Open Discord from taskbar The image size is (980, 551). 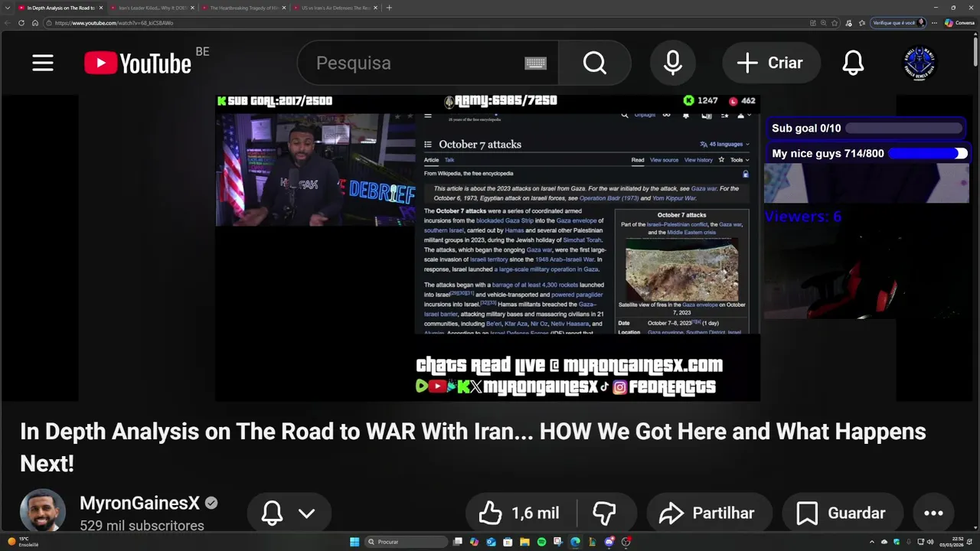tap(609, 542)
